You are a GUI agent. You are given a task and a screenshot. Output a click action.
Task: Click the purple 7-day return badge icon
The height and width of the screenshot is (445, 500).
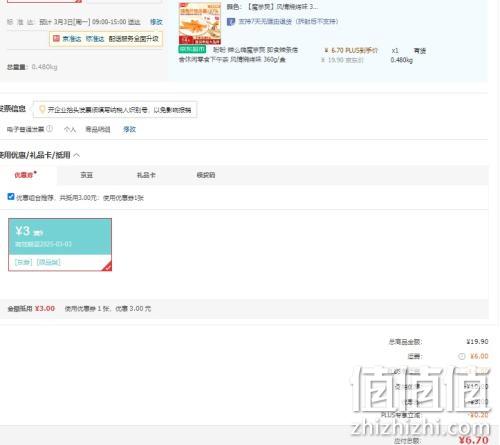tap(231, 22)
